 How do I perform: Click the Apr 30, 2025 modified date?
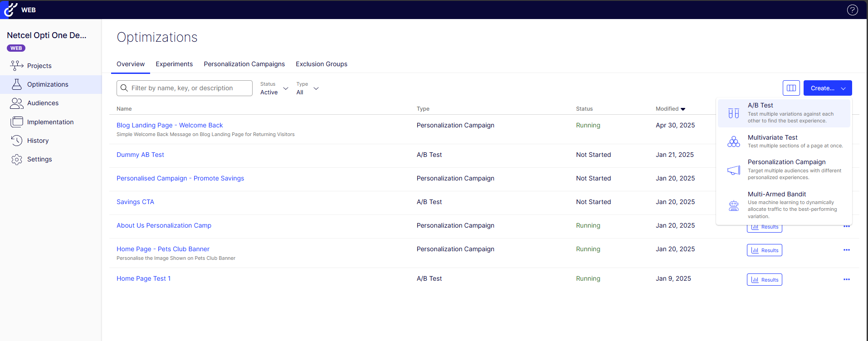tap(675, 125)
